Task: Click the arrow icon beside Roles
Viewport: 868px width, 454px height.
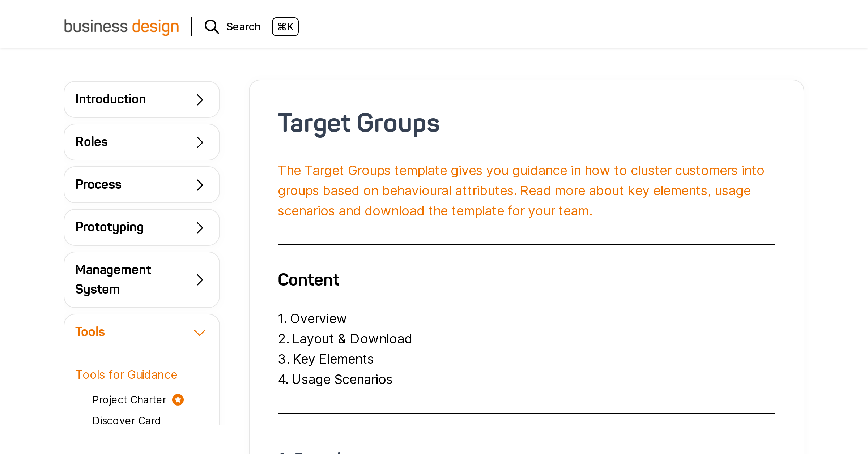Action: [199, 142]
